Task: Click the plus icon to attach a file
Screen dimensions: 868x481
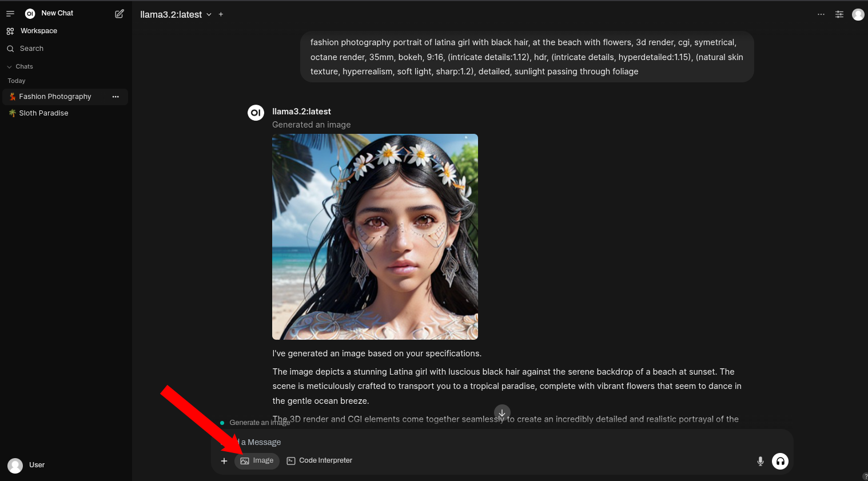Action: pyautogui.click(x=224, y=460)
